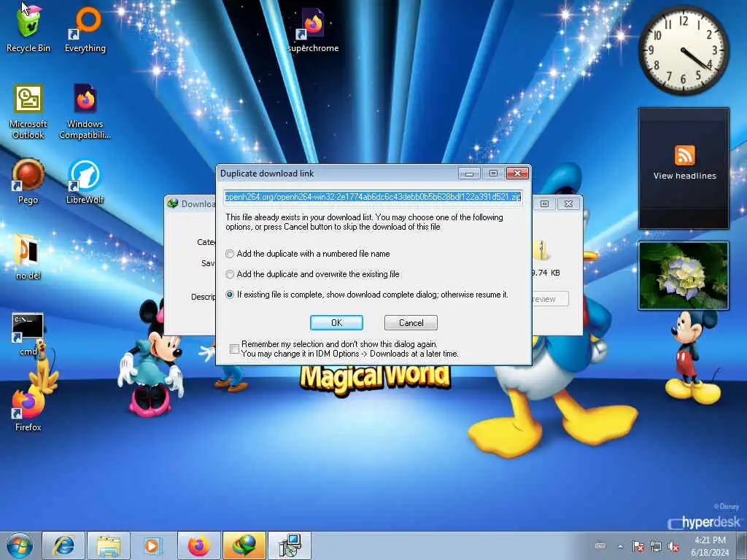Show hidden tray icons arrow
The image size is (747, 560).
coord(620,546)
